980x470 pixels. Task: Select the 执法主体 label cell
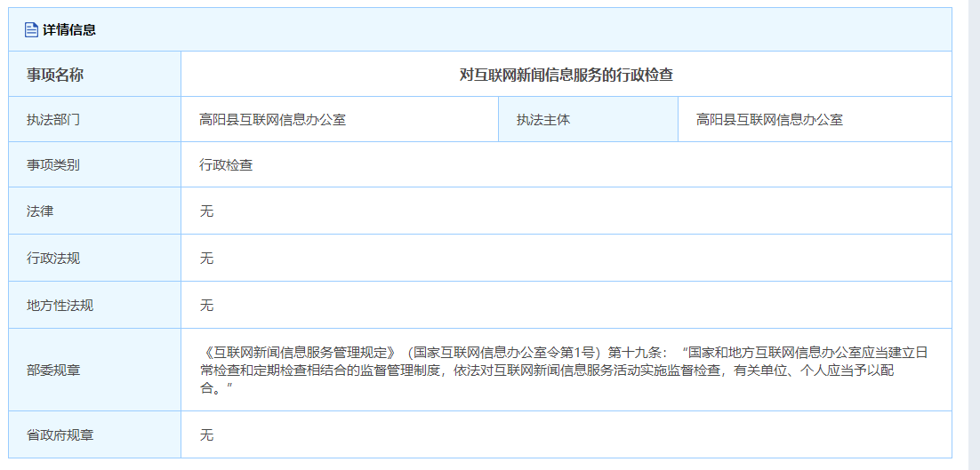tap(543, 119)
